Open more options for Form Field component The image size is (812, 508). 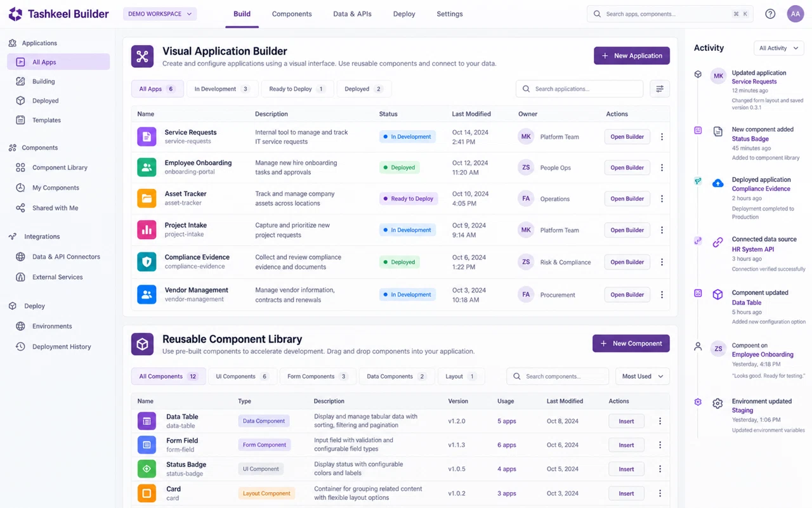click(x=660, y=445)
